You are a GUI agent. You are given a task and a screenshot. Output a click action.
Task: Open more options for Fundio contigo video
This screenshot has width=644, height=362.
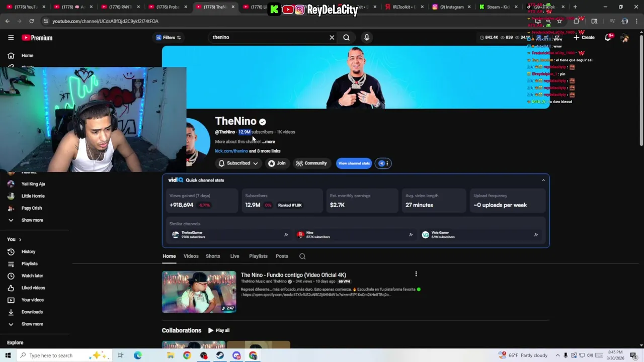(x=416, y=274)
